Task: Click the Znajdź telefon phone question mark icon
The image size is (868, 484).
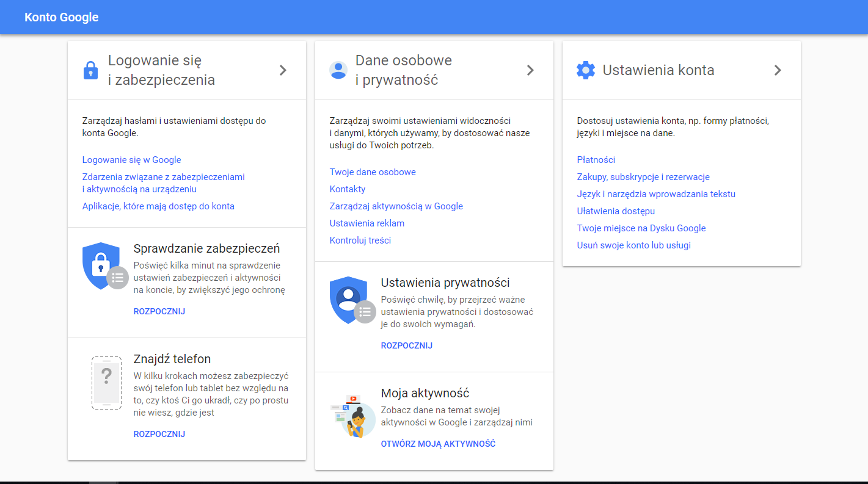Action: [x=106, y=383]
